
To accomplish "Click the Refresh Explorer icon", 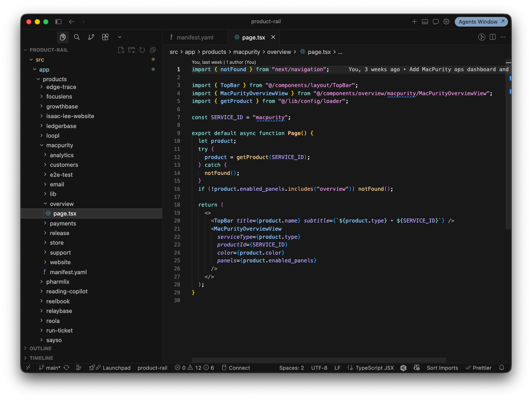I will pyautogui.click(x=142, y=50).
